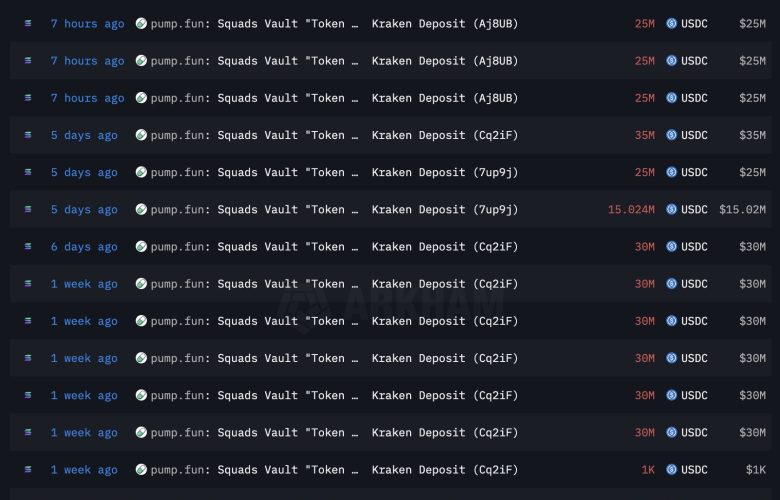Open the pump.fun Squads Vault sender in the 1K row
This screenshot has height=500, width=780.
[254, 470]
